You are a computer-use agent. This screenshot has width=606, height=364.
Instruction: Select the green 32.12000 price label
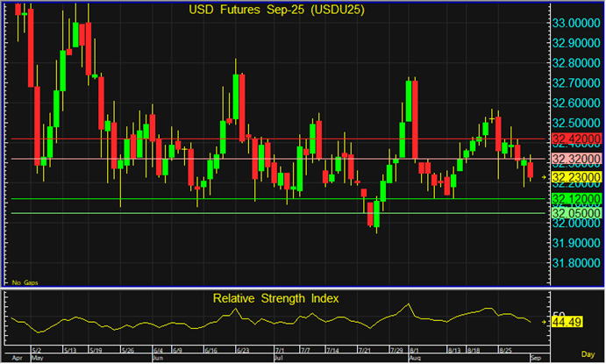pos(575,199)
